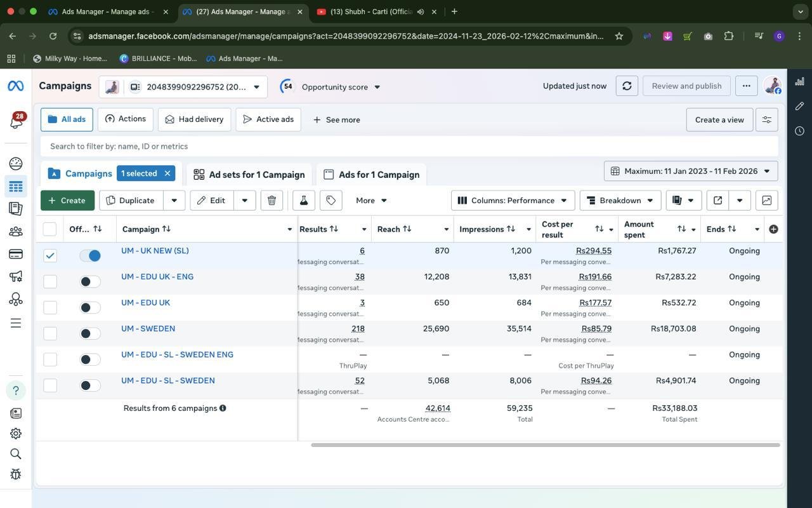Delete selected campaign with trash icon

coord(272,201)
